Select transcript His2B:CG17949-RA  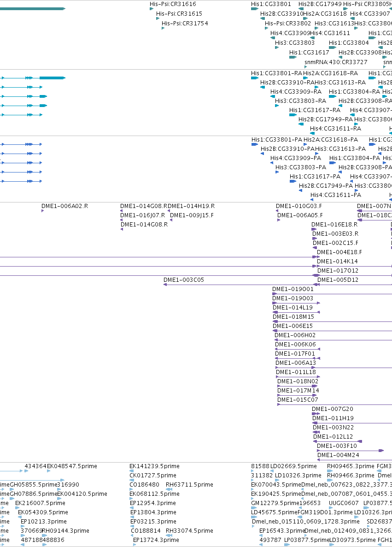coord(326,119)
